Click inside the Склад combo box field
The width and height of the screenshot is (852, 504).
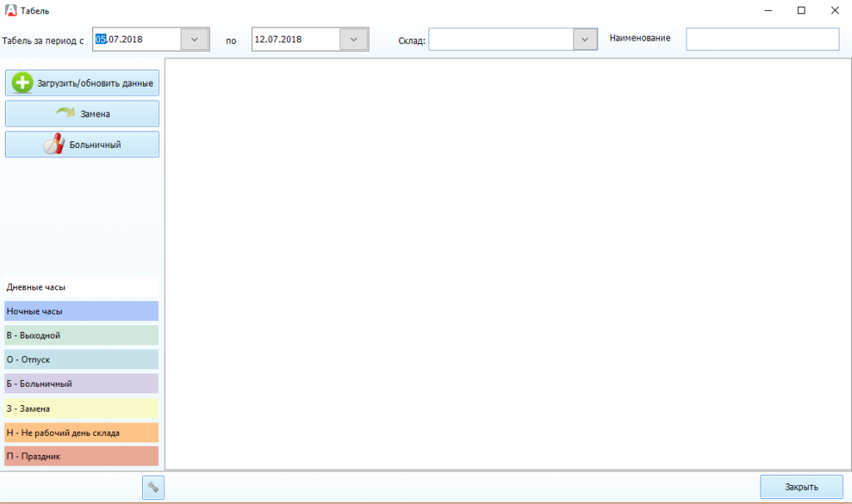[x=501, y=39]
